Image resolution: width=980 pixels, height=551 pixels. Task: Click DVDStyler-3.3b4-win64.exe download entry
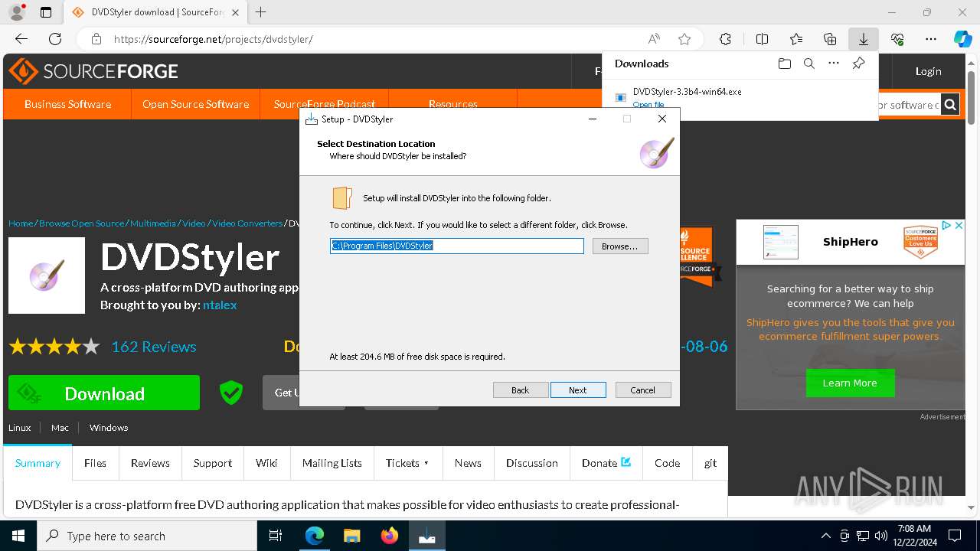(x=687, y=91)
